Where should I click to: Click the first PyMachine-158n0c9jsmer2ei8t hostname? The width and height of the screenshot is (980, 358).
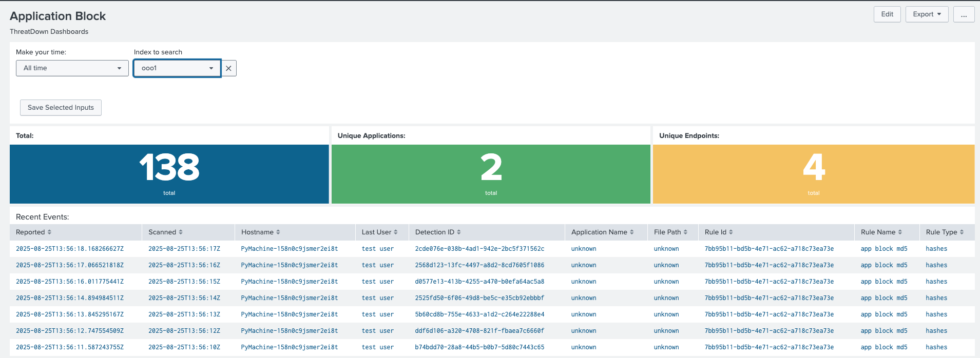(290, 249)
